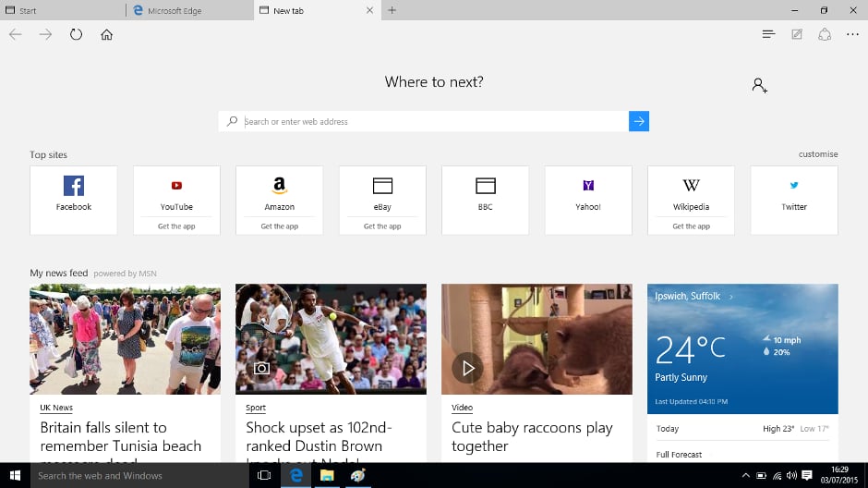Open the network icon in system tray

point(778,475)
